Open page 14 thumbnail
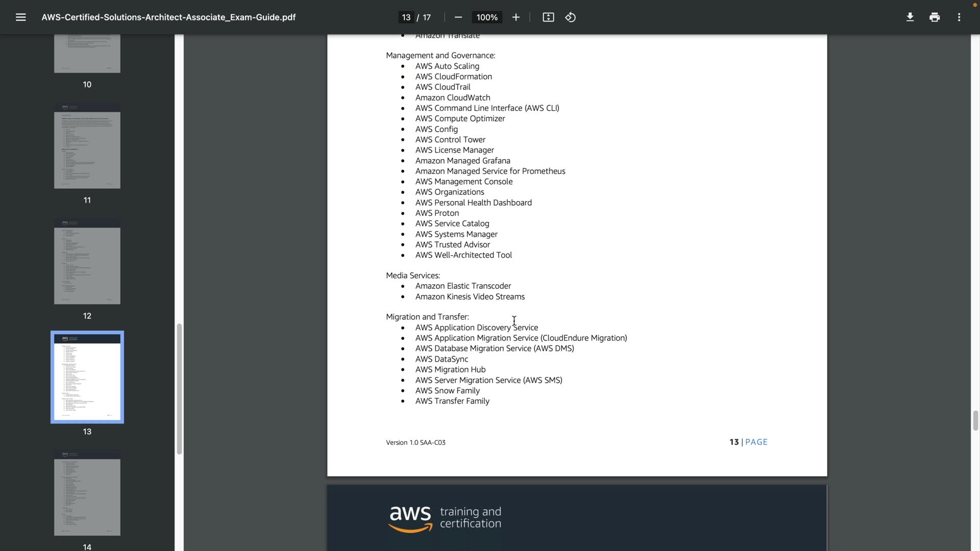The width and height of the screenshot is (980, 551). pyautogui.click(x=87, y=493)
